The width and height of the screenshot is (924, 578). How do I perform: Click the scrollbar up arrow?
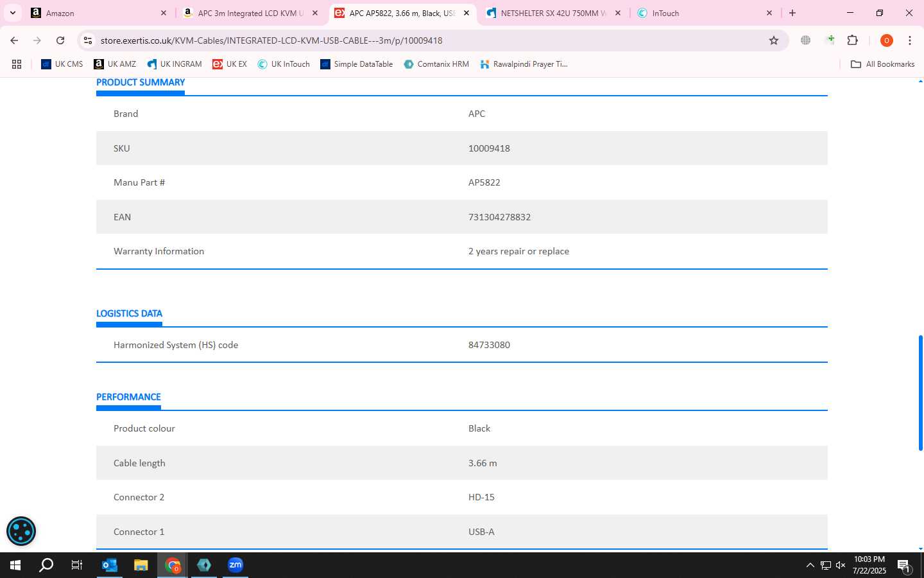pyautogui.click(x=921, y=82)
